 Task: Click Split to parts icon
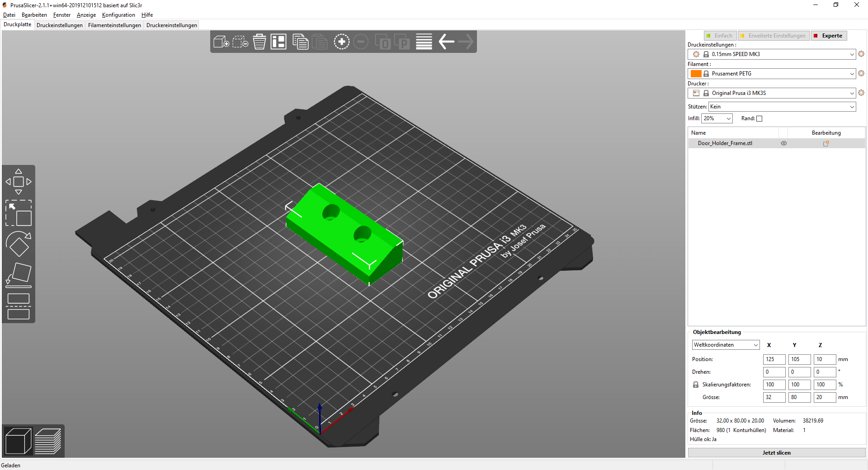click(x=402, y=42)
